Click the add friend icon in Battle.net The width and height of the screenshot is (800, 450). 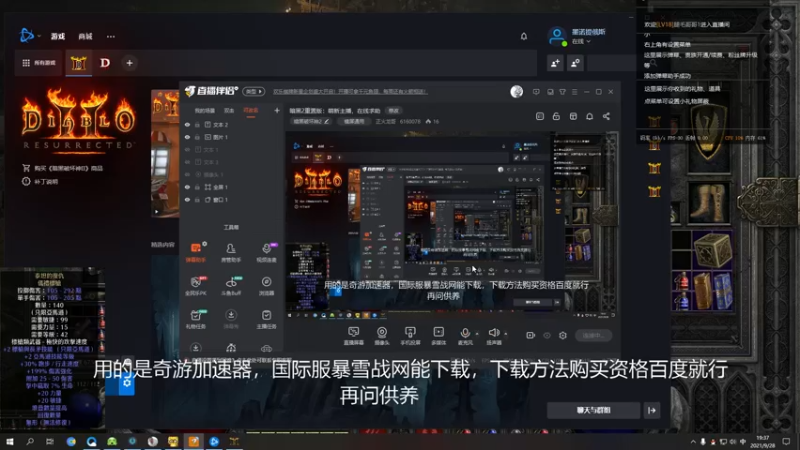pos(555,63)
